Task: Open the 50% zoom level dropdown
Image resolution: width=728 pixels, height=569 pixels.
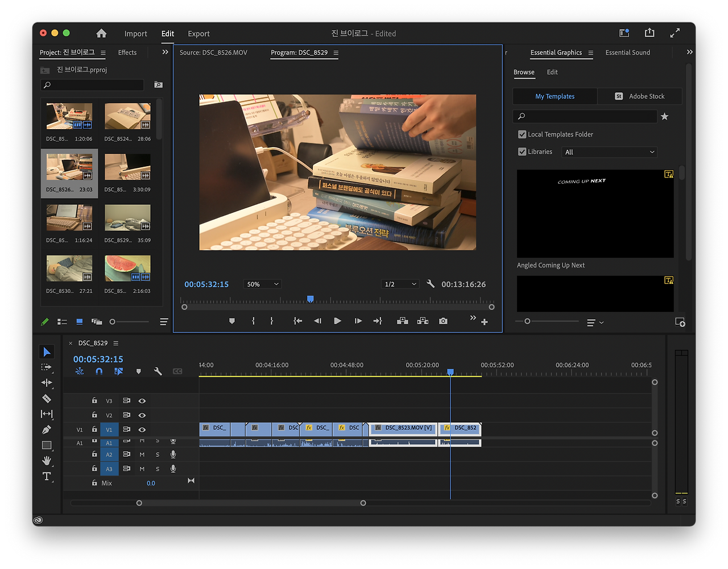Action: pyautogui.click(x=262, y=284)
